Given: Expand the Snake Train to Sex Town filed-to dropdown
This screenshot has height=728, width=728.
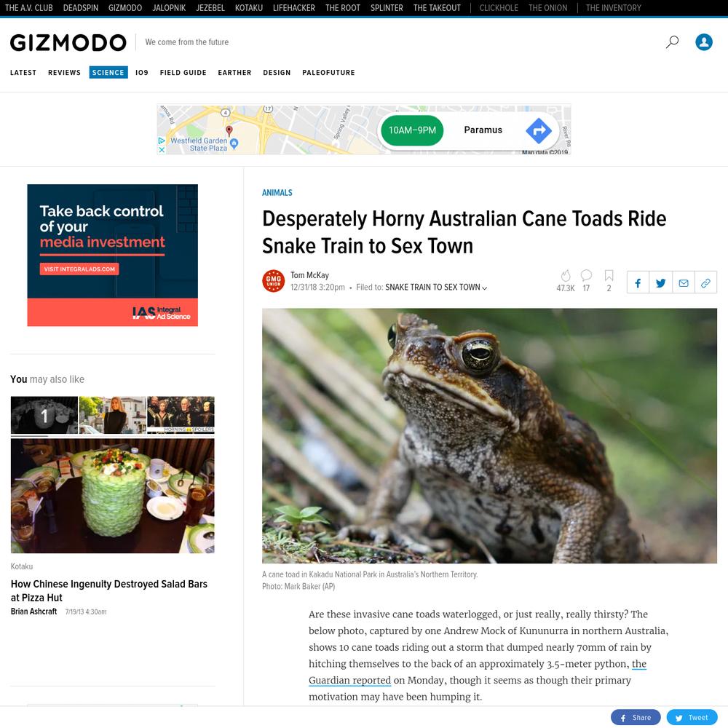Looking at the screenshot, I should [436, 288].
